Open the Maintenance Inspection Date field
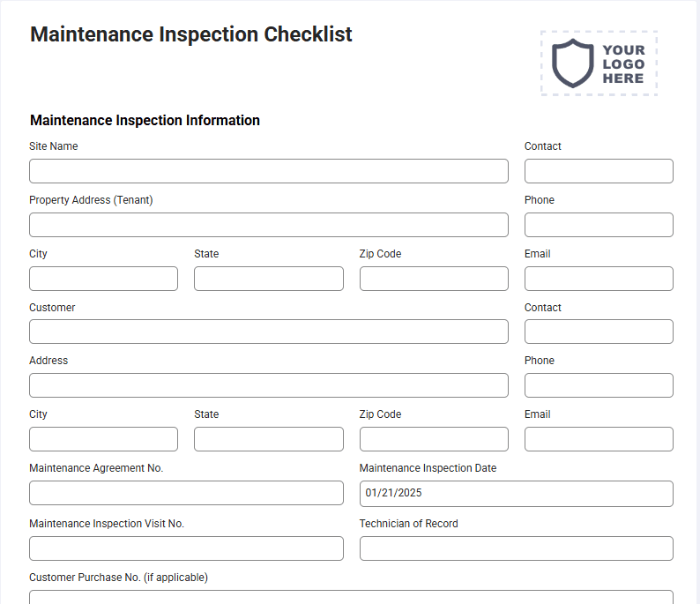 click(x=517, y=493)
